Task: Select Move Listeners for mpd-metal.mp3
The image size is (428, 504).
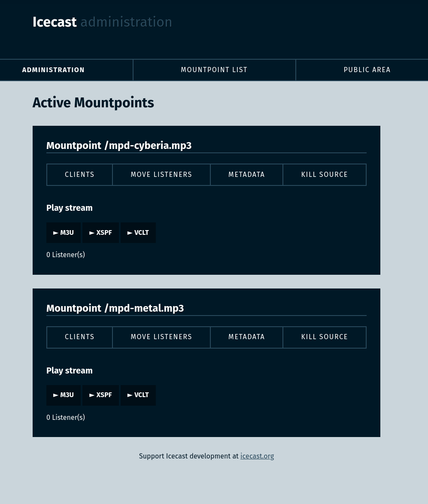Action: [161, 337]
